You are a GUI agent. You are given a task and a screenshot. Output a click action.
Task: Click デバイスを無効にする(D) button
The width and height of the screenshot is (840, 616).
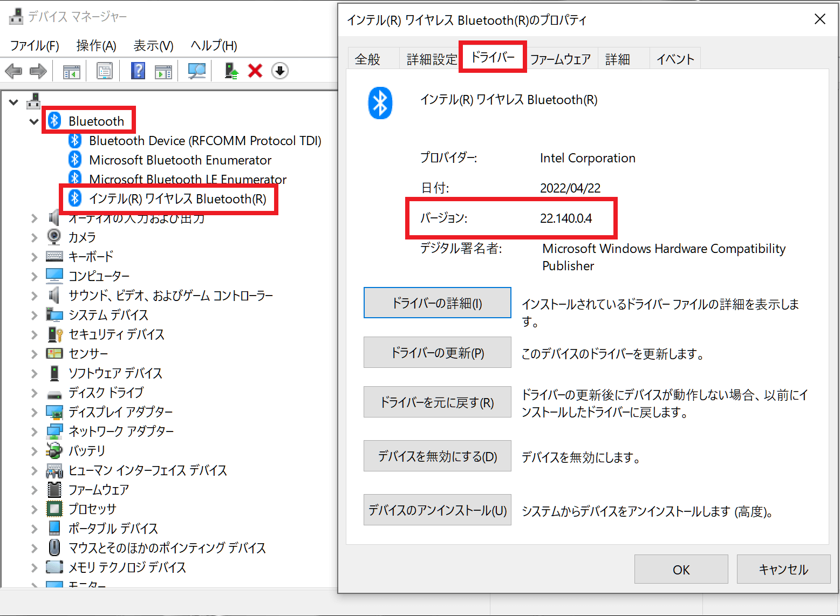click(438, 456)
